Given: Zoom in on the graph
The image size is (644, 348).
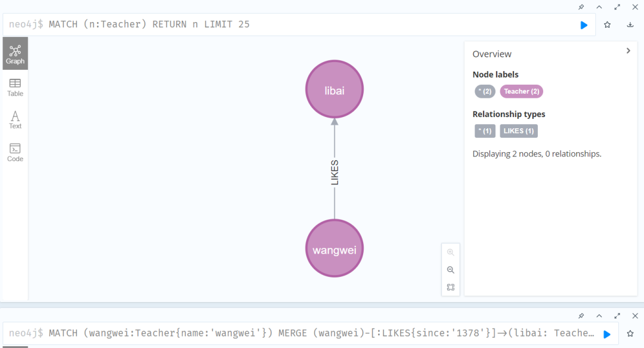Looking at the screenshot, I should click(x=450, y=252).
